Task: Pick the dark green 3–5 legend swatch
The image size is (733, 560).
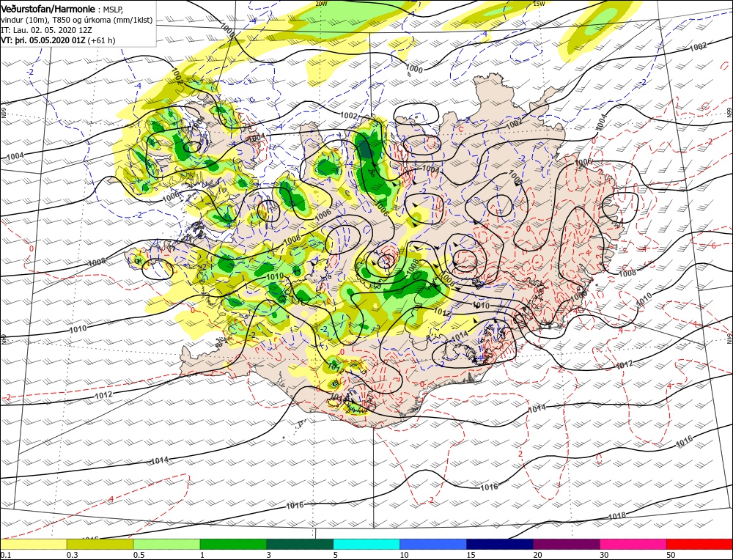Action: [300, 544]
